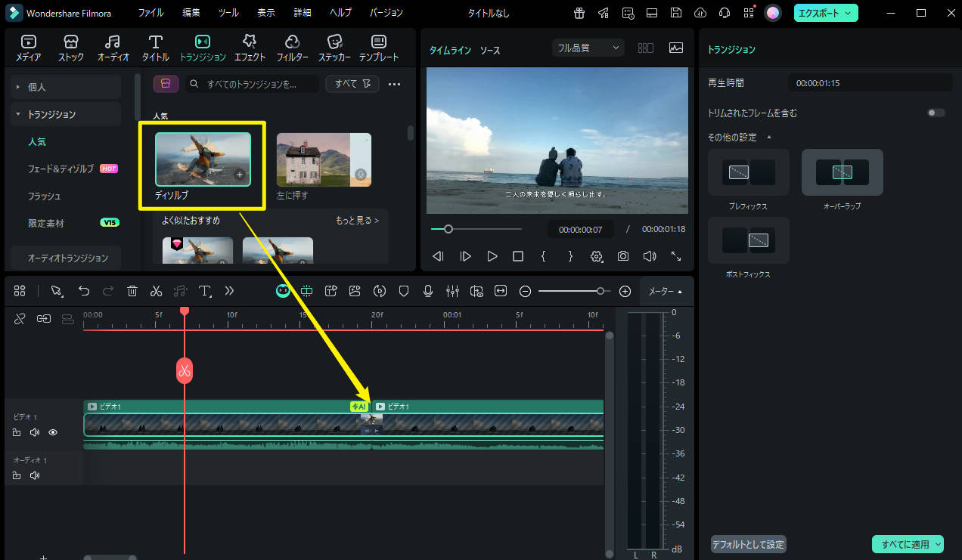This screenshot has width=962, height=560.
Task: Mute the オーディオ 1 track speaker icon
Action: click(35, 475)
